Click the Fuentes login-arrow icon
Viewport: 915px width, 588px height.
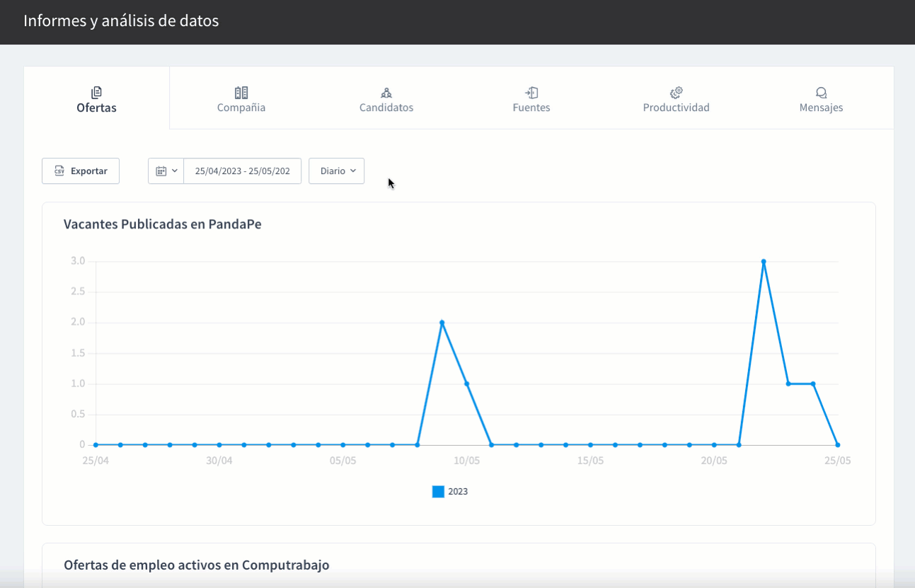click(x=531, y=93)
